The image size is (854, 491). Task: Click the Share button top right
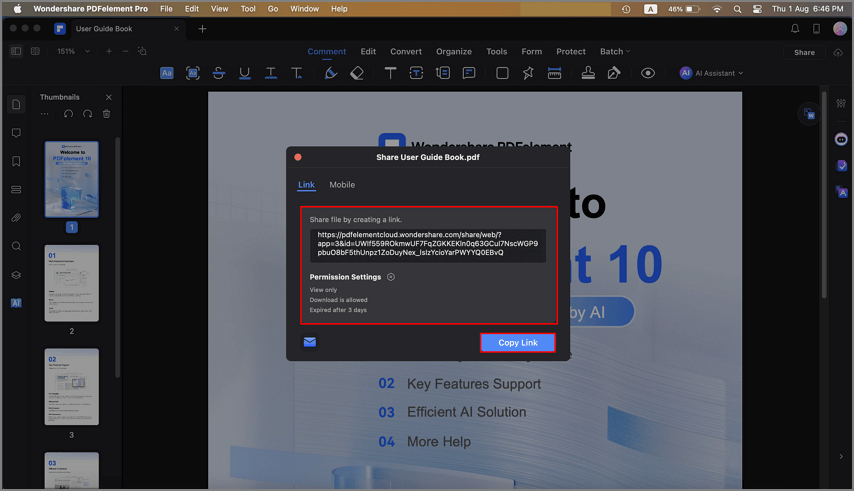(x=804, y=52)
